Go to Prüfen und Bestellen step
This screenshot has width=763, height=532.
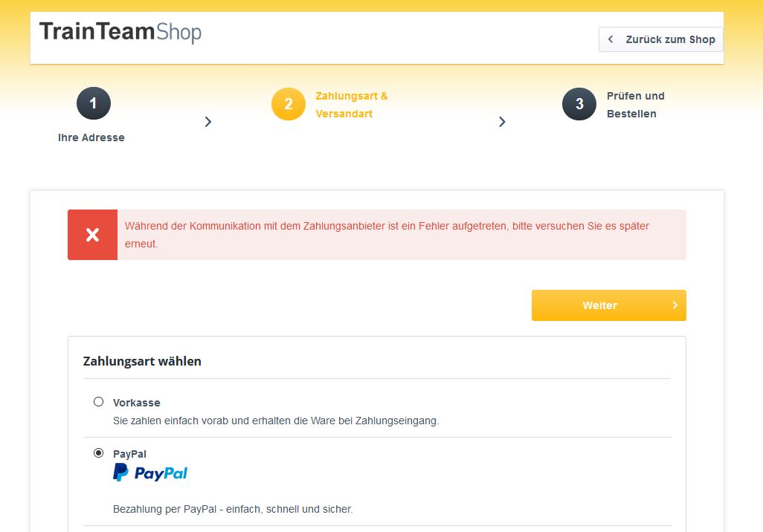pos(636,105)
